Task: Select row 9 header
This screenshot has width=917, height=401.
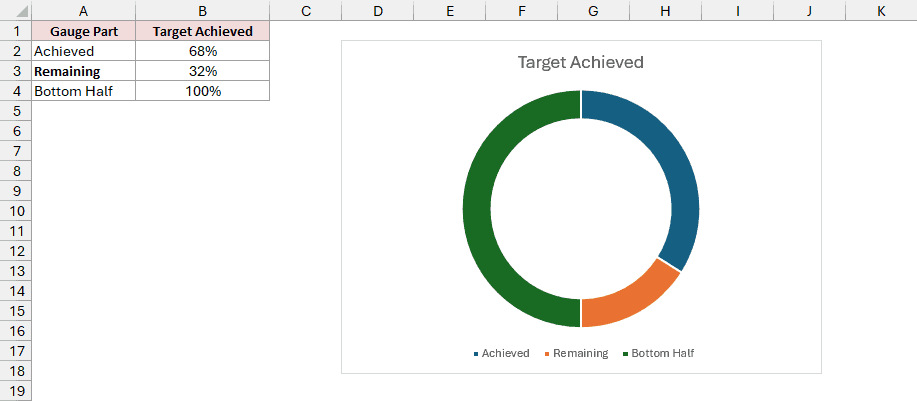Action: pyautogui.click(x=16, y=191)
